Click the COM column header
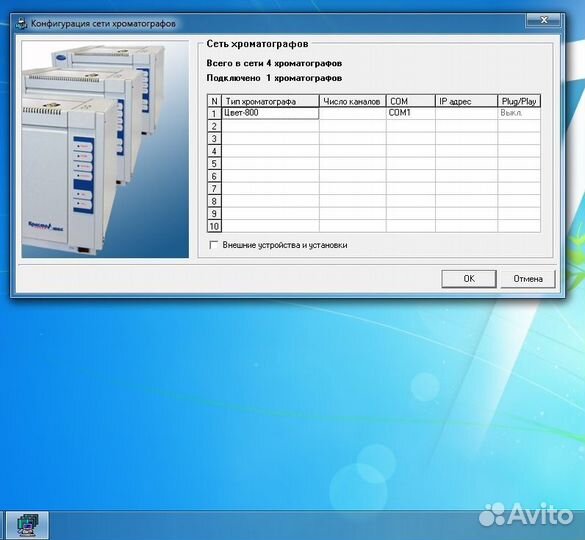The width and height of the screenshot is (585, 540). [410, 101]
